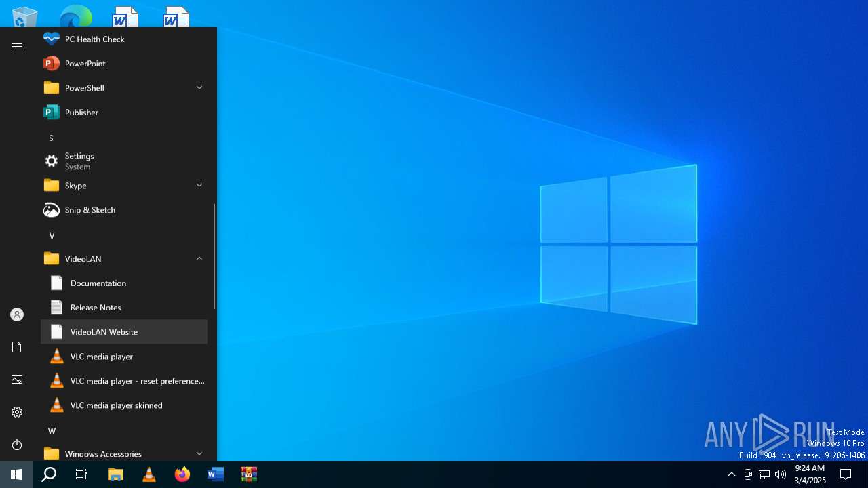Open the VideoLAN Website shortcut
The image size is (868, 488).
[x=124, y=332]
